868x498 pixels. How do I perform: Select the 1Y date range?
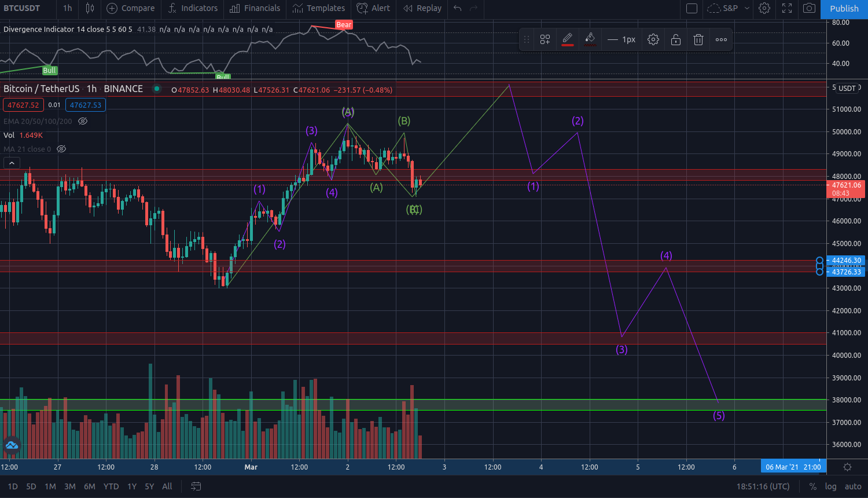coord(132,486)
